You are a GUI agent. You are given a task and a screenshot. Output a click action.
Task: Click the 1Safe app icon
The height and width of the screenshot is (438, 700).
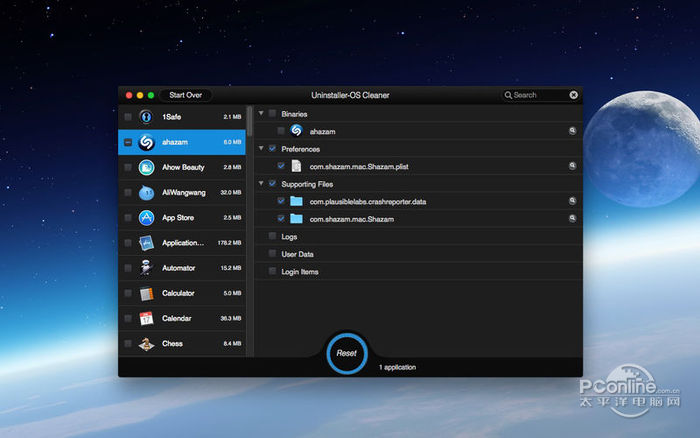pos(146,117)
